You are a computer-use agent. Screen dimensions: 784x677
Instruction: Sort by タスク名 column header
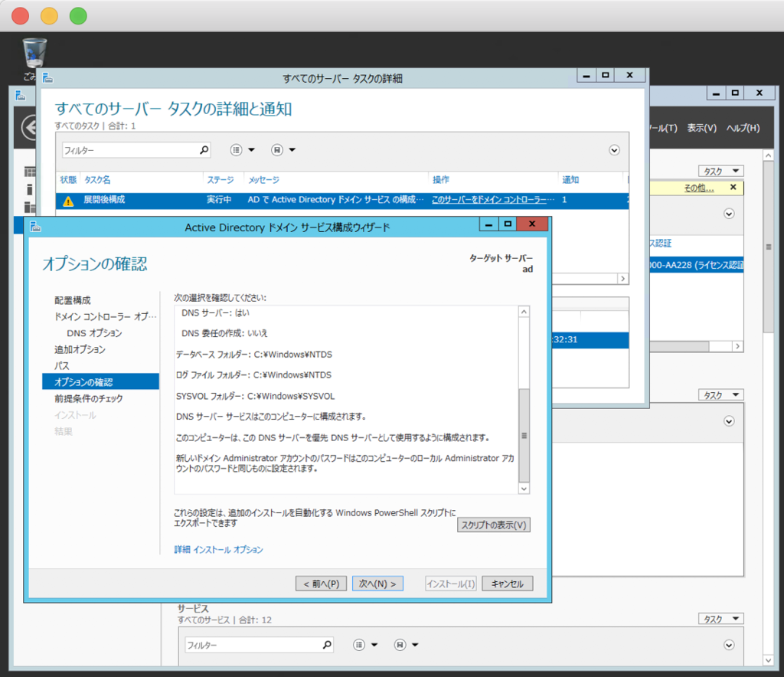97,179
